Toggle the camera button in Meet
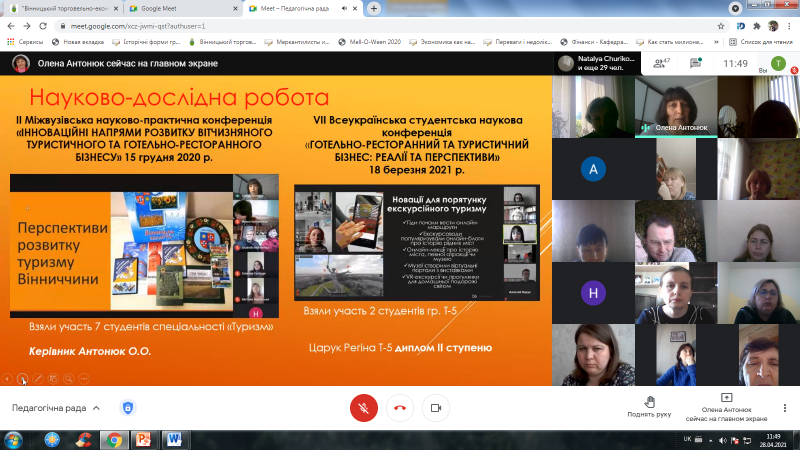800x450 pixels. (x=436, y=408)
